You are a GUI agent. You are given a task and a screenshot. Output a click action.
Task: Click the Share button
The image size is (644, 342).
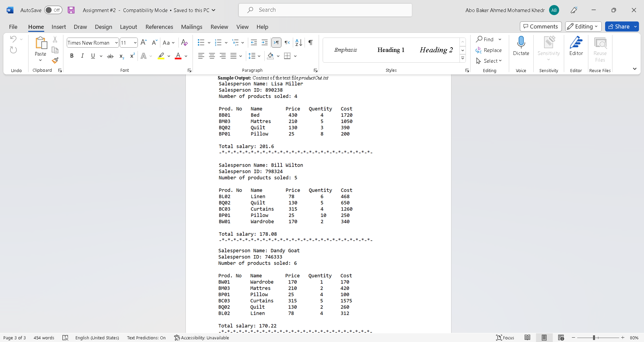click(619, 26)
